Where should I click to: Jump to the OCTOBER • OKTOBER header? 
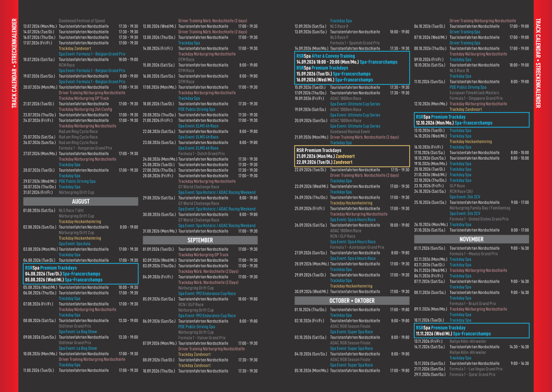click(352, 300)
